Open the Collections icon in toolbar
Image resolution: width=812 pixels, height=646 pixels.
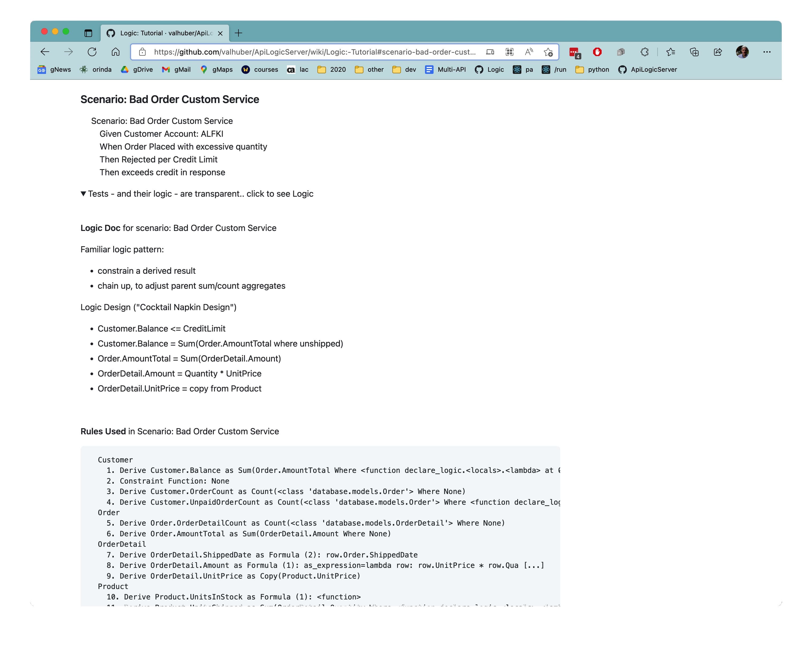point(694,52)
